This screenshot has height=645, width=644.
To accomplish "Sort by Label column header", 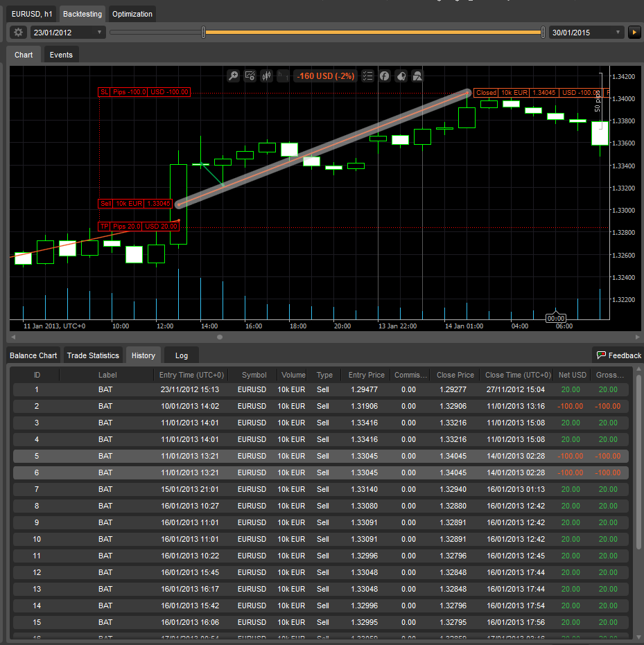I will pyautogui.click(x=107, y=375).
